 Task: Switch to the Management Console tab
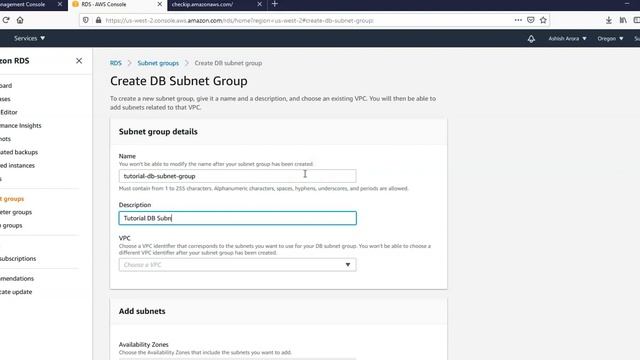(x=24, y=4)
